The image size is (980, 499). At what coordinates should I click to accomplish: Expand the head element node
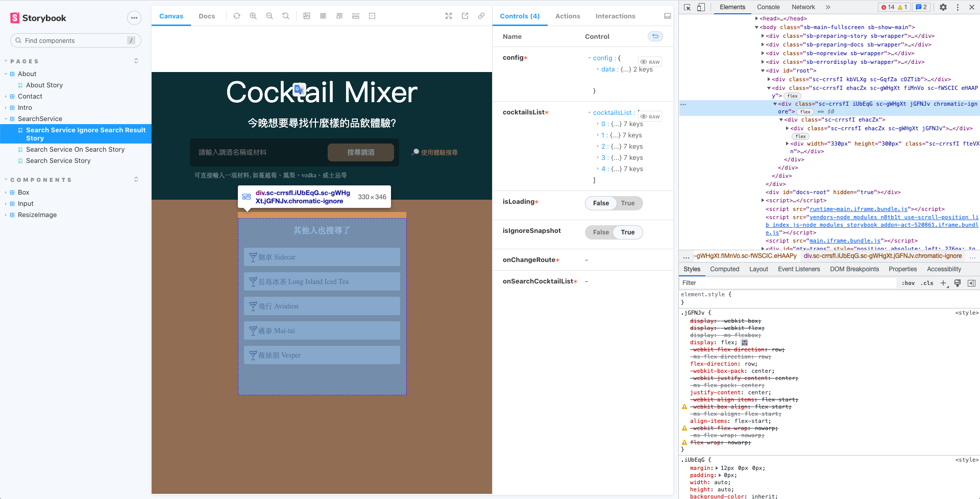click(x=757, y=19)
